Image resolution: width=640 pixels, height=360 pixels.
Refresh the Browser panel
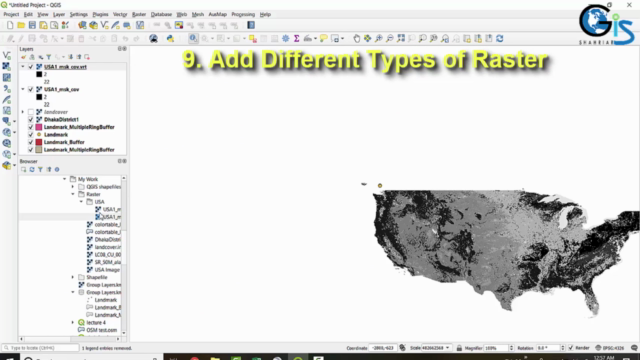32,169
